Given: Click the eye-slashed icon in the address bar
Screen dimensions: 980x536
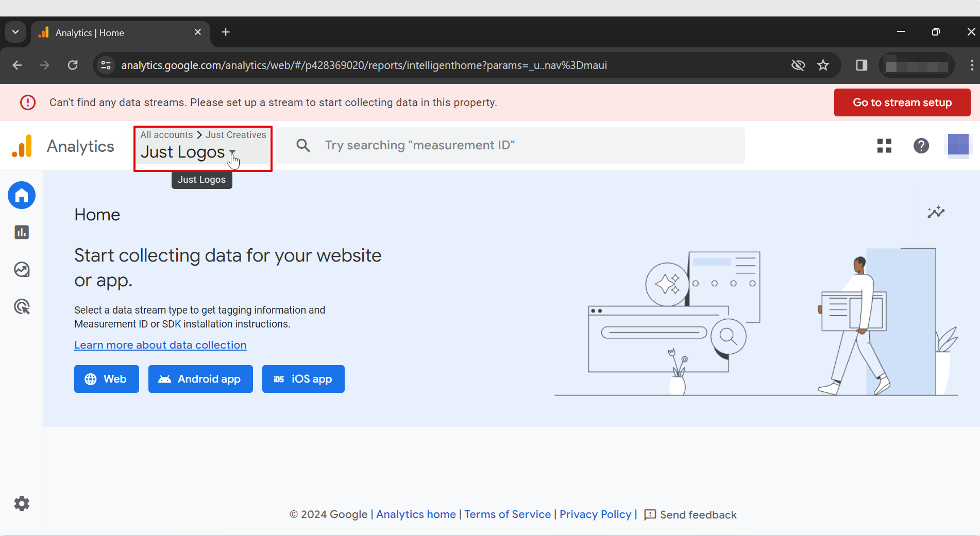Looking at the screenshot, I should click(x=798, y=65).
